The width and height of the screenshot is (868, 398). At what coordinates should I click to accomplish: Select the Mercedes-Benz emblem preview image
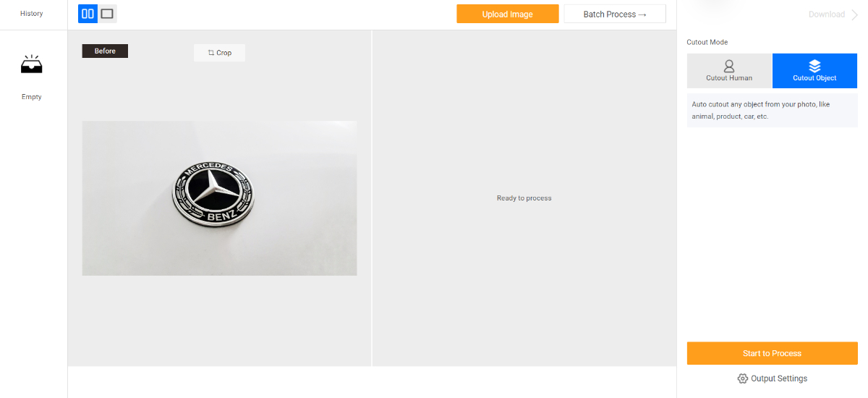click(219, 198)
